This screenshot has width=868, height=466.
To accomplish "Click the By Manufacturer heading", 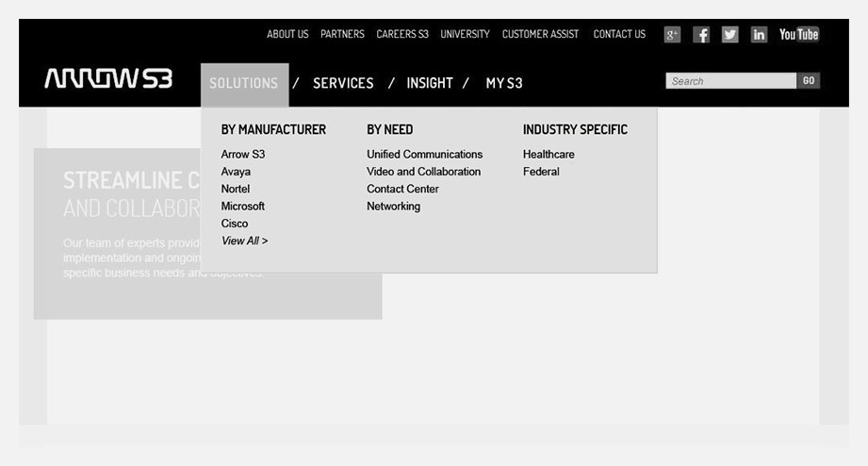I will point(273,129).
